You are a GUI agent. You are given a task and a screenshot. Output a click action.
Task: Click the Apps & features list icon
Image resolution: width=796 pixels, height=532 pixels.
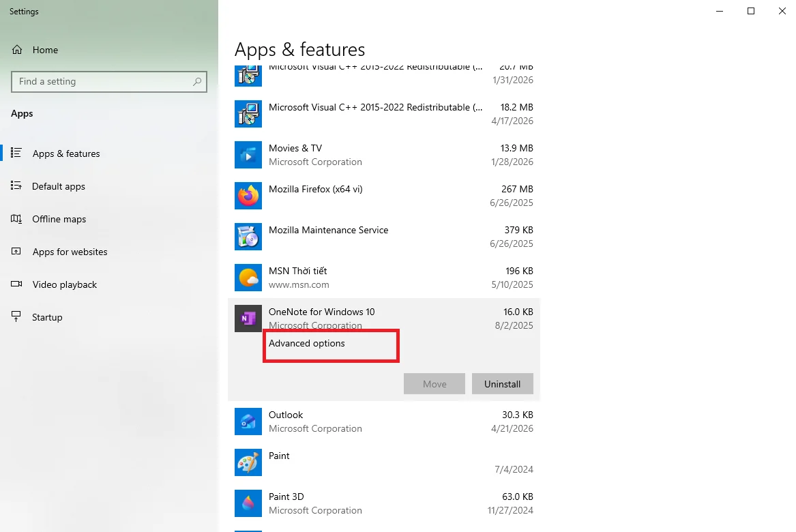point(16,153)
